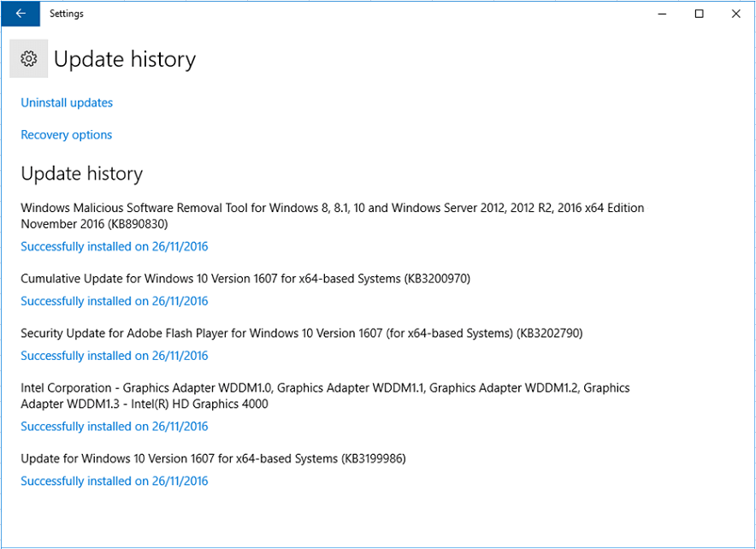Select the Cumulative Update KB3200970 title text
This screenshot has height=549, width=756.
[245, 279]
